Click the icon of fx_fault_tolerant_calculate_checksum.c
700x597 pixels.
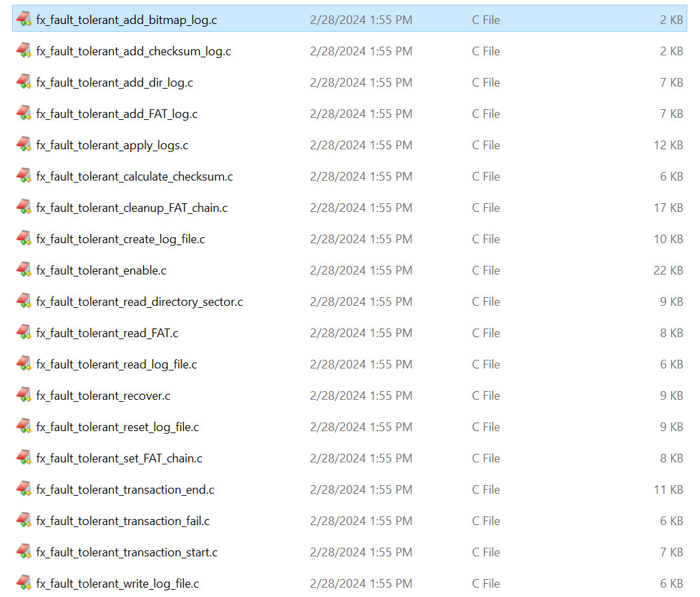[x=23, y=176]
